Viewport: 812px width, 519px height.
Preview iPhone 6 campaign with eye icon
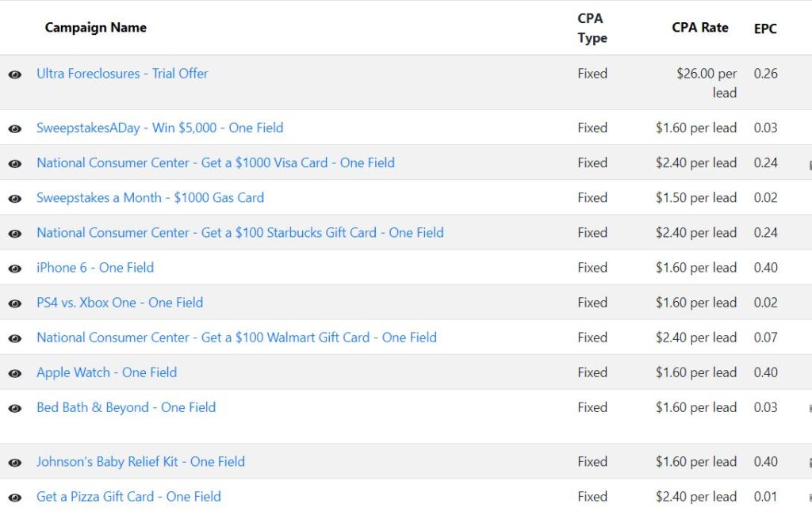point(15,269)
